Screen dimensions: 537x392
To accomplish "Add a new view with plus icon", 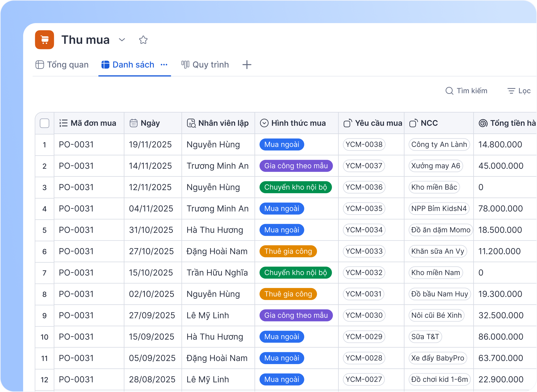I will [x=247, y=65].
